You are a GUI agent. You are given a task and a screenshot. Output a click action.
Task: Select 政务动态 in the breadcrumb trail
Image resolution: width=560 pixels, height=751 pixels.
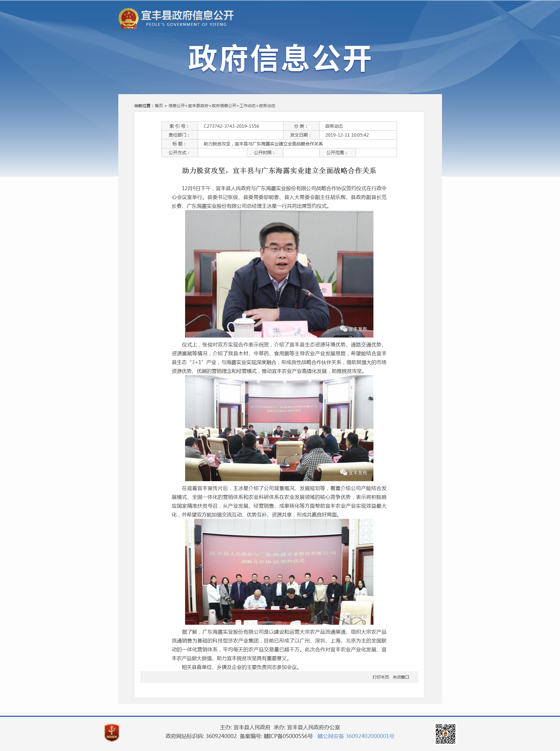point(268,106)
